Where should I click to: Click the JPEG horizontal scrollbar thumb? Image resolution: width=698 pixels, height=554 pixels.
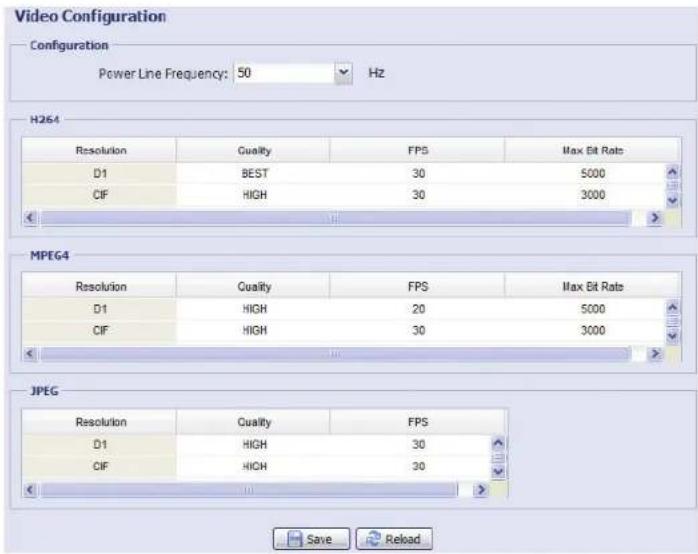(x=249, y=489)
